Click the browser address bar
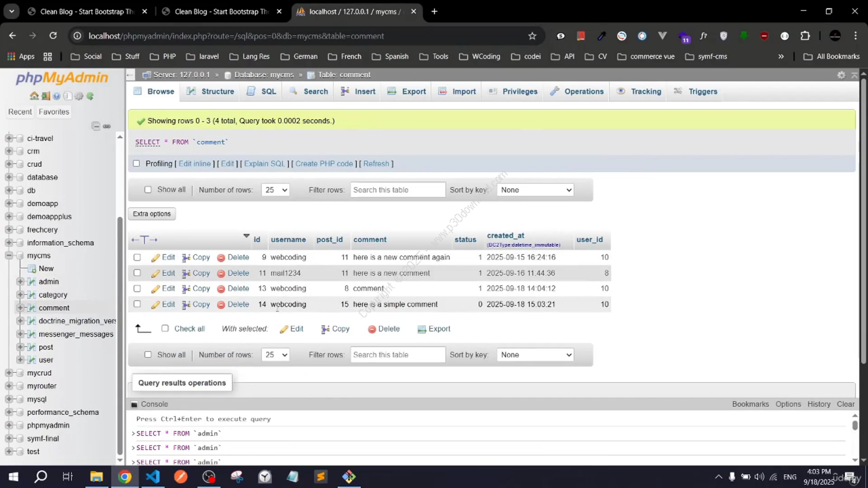Image resolution: width=868 pixels, height=488 pixels. point(298,36)
